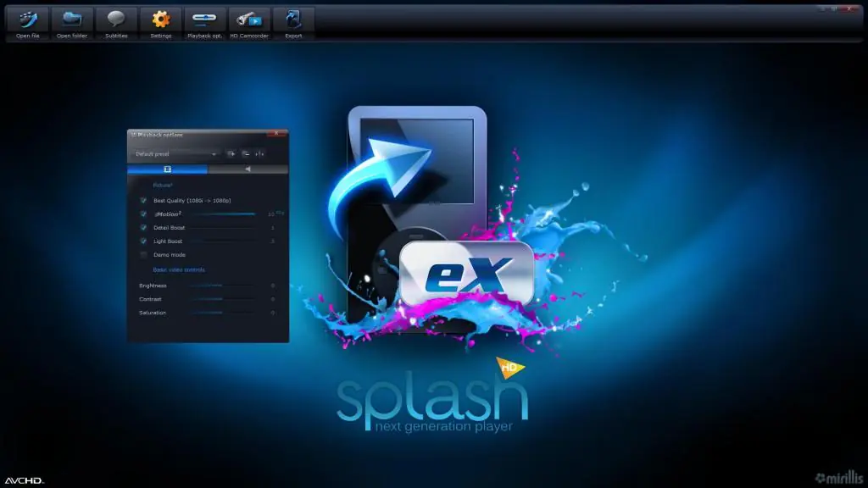Uncheck Best Quality (1080i -> 1080p)
The width and height of the screenshot is (868, 488).
pyautogui.click(x=143, y=200)
